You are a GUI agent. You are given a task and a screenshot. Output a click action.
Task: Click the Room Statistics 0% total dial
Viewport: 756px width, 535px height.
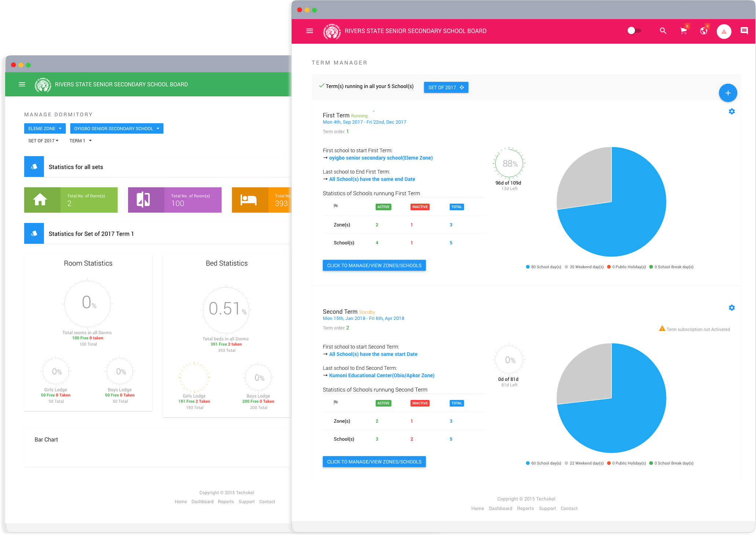click(x=87, y=303)
